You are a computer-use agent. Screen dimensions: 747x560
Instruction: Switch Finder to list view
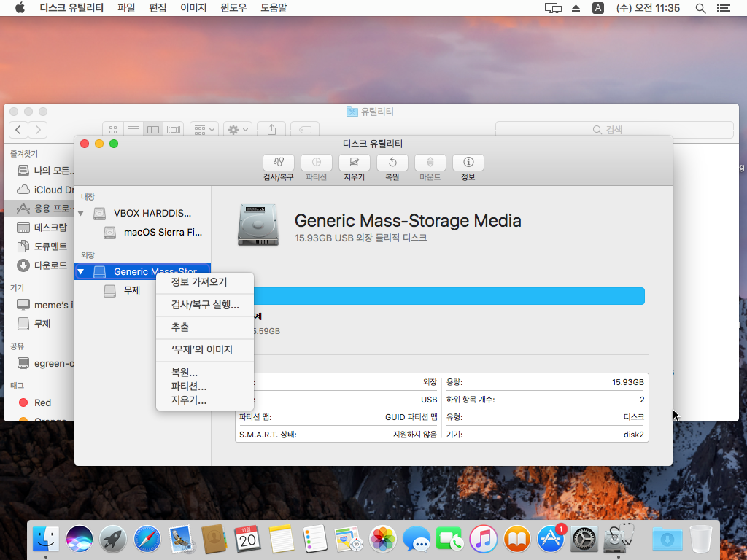(133, 130)
